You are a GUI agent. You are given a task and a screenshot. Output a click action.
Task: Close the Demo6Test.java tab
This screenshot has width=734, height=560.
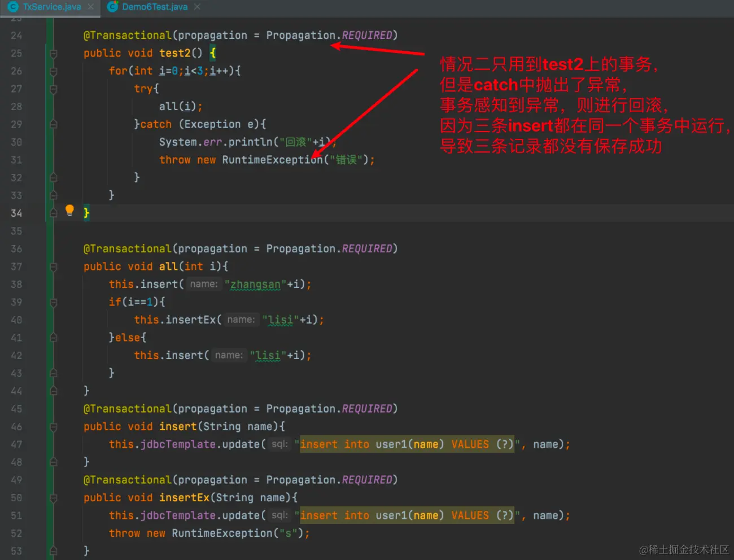click(x=197, y=7)
